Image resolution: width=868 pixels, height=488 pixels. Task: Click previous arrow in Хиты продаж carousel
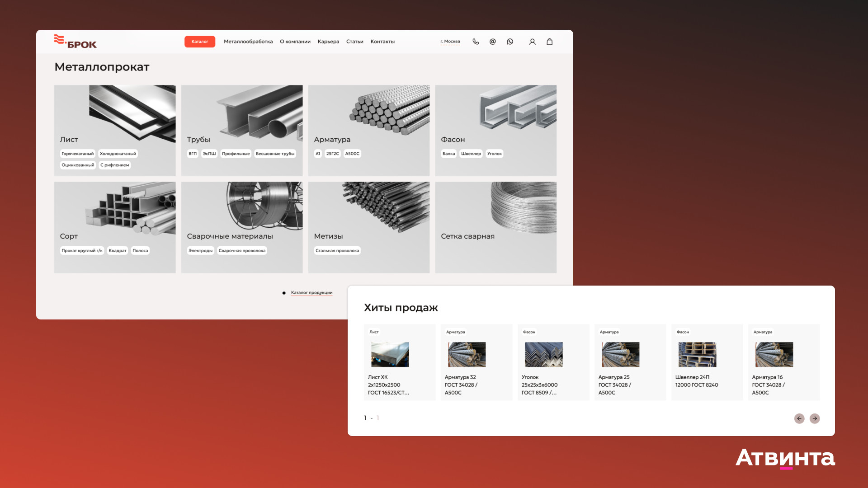[799, 418]
